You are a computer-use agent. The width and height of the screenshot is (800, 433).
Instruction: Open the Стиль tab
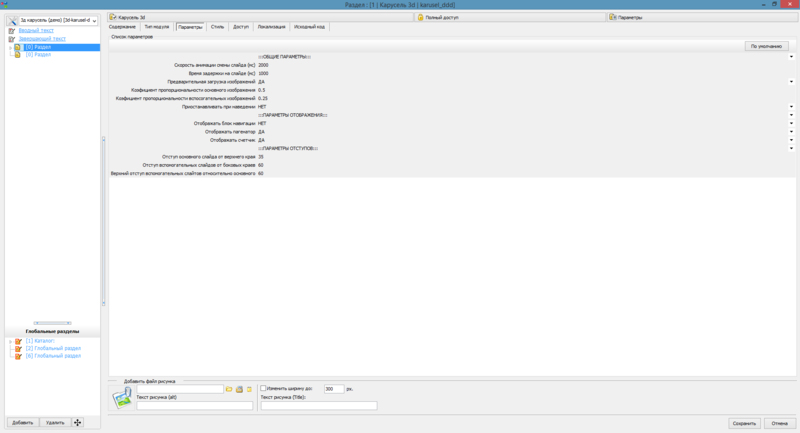217,27
